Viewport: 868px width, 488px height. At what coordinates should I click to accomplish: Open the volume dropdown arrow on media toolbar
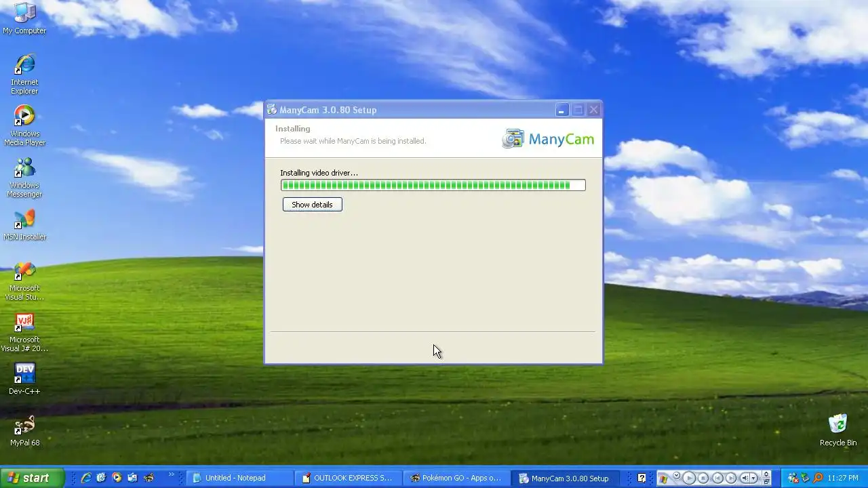pos(754,478)
